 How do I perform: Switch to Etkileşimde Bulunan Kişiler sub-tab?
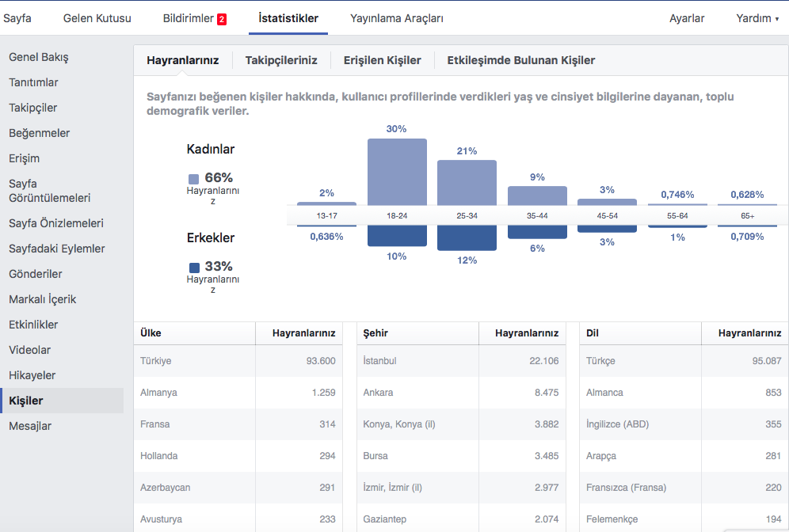pos(520,60)
